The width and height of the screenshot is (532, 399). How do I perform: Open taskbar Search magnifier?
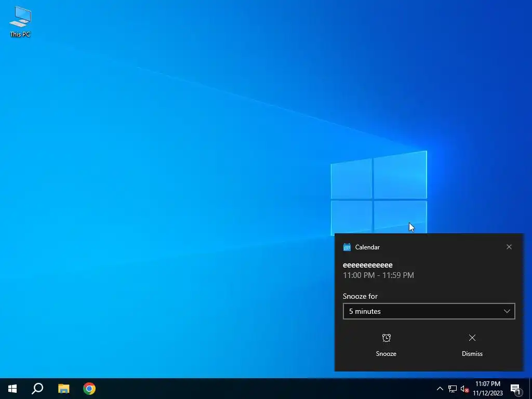coord(37,389)
